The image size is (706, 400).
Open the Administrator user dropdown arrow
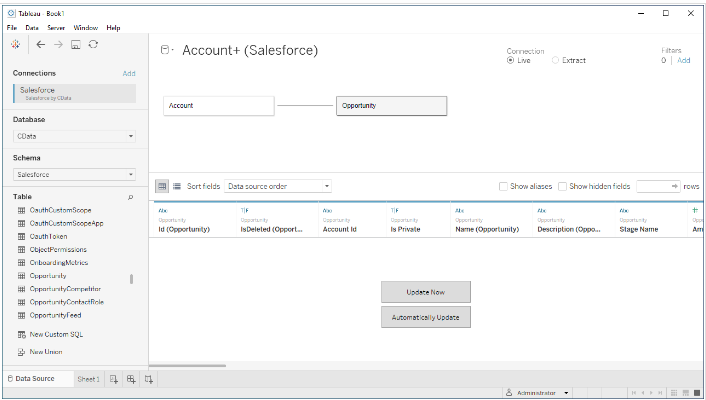click(x=566, y=393)
